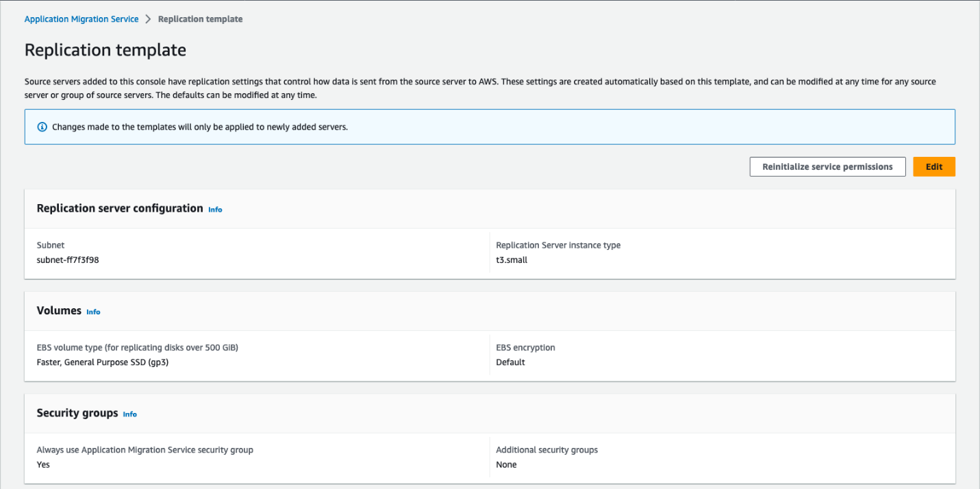
Task: Click the Replication server configuration section heading
Action: point(120,208)
